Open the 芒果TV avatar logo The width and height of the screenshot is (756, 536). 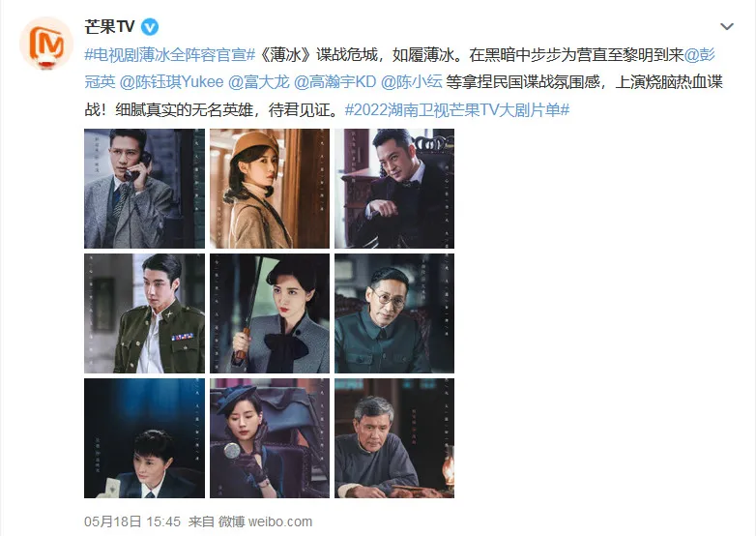coord(46,44)
